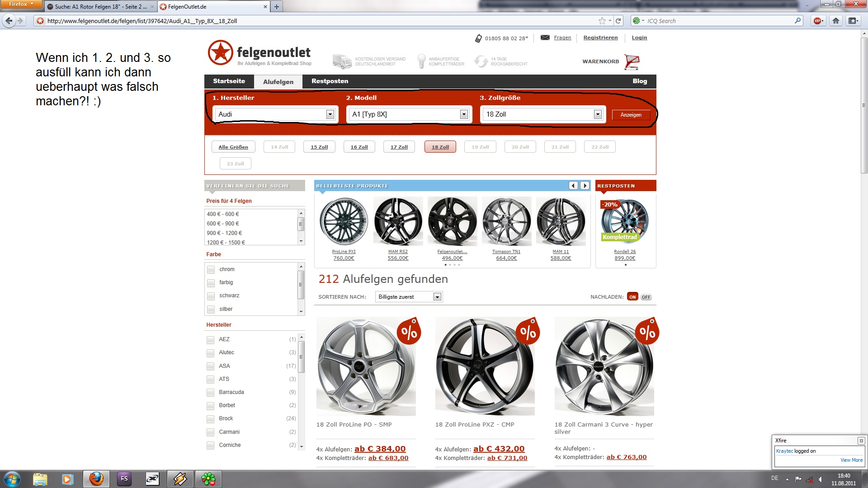Viewport: 868px width, 488px height.
Task: Open the Modell dropdown showing A1 [Typ 8X]
Action: point(409,114)
